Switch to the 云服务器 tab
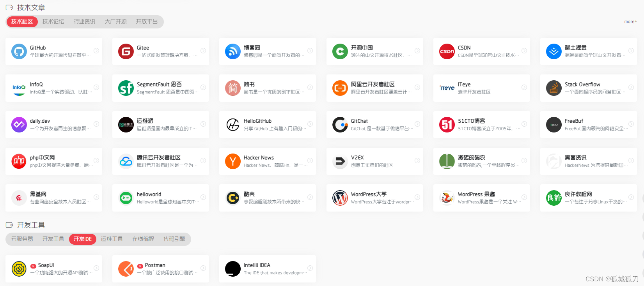 [22, 239]
